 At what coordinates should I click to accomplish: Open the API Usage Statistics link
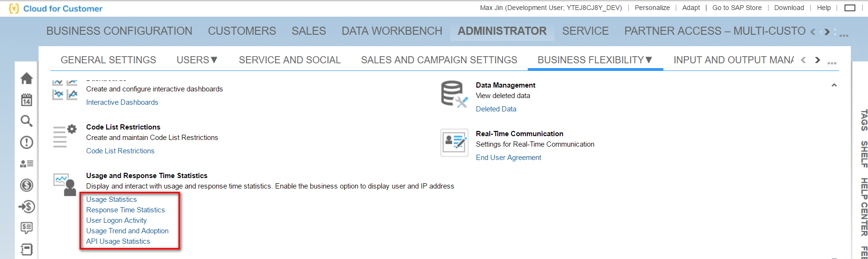pyautogui.click(x=118, y=241)
